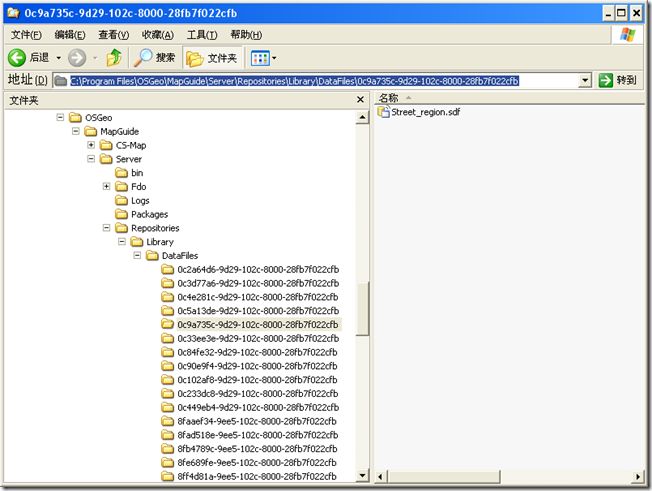Open the address bar dropdown

tap(585, 80)
